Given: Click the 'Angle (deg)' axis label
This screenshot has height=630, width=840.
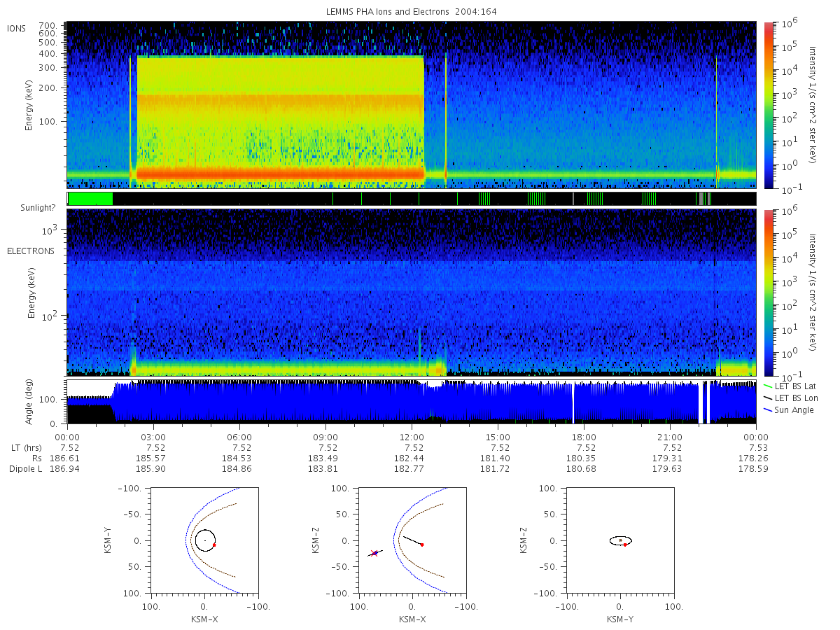Looking at the screenshot, I should [29, 402].
